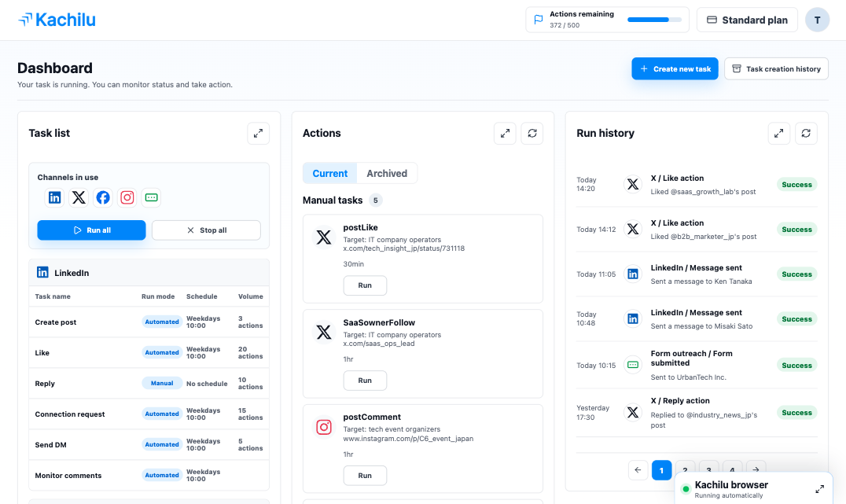
Task: Select the Connection request task name
Action: click(x=70, y=414)
